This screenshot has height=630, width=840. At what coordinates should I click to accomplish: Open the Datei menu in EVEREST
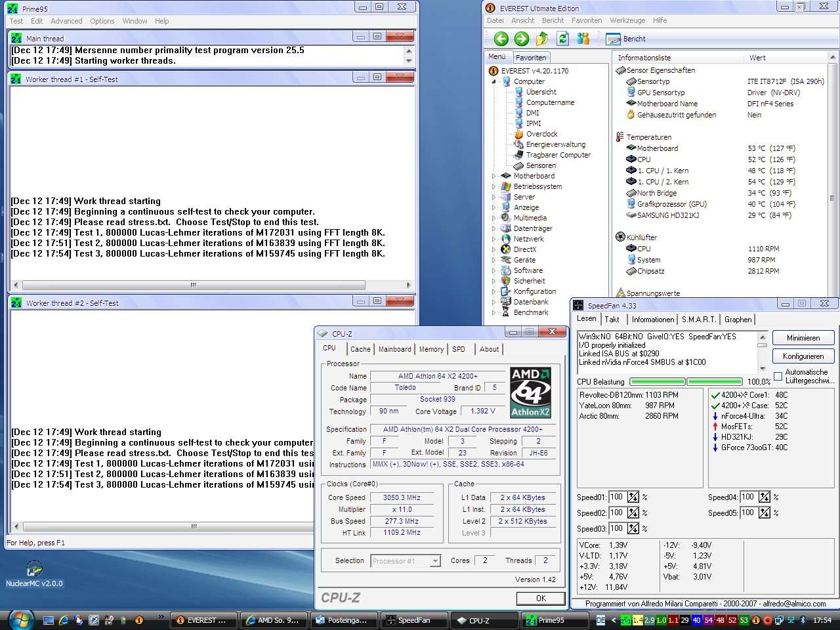[495, 20]
